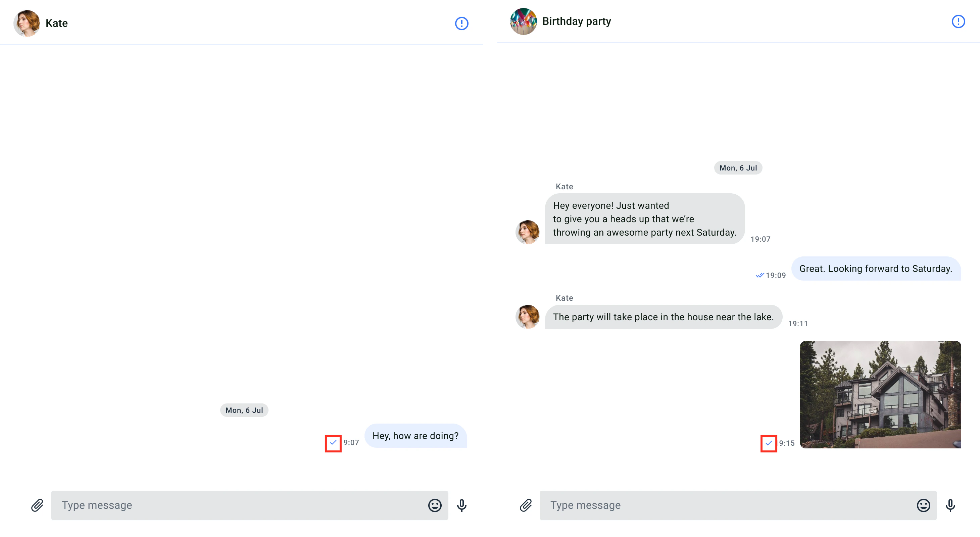Click Kate's name above the lake house message

click(x=564, y=298)
